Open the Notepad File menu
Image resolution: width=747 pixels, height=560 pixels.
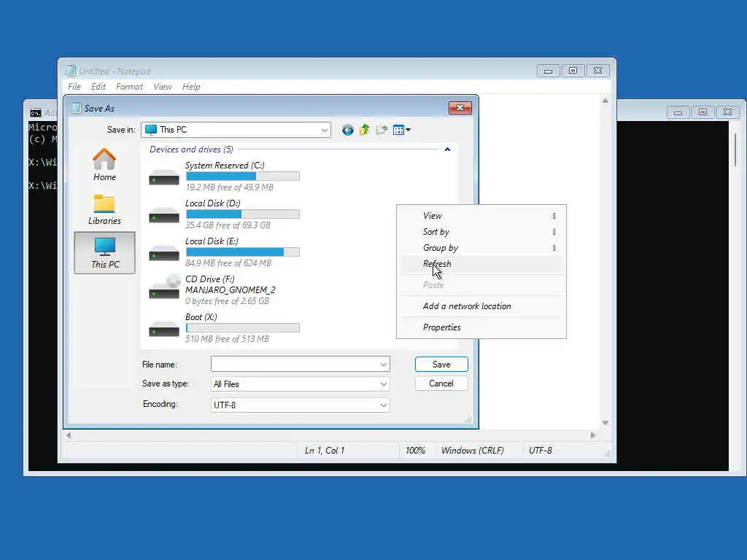click(74, 87)
